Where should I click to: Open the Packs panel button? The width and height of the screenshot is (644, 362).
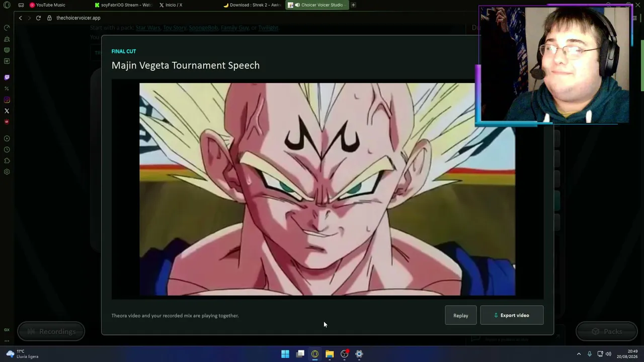click(606, 331)
